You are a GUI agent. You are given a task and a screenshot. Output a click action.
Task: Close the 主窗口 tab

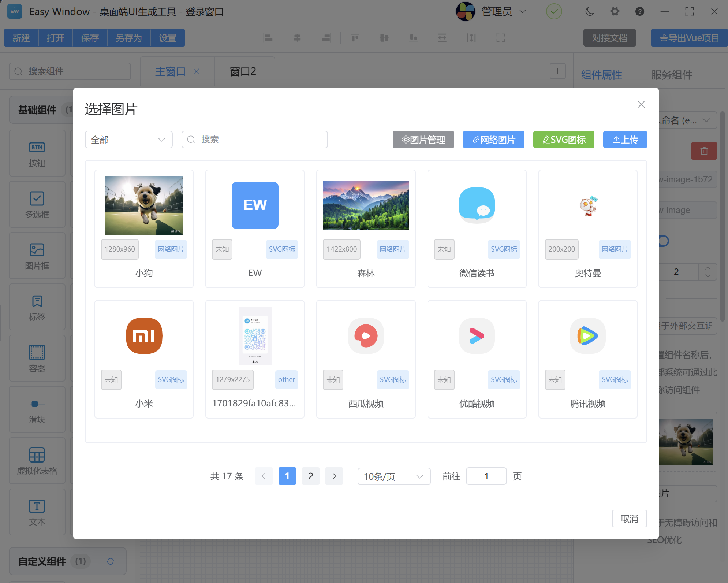tap(196, 71)
